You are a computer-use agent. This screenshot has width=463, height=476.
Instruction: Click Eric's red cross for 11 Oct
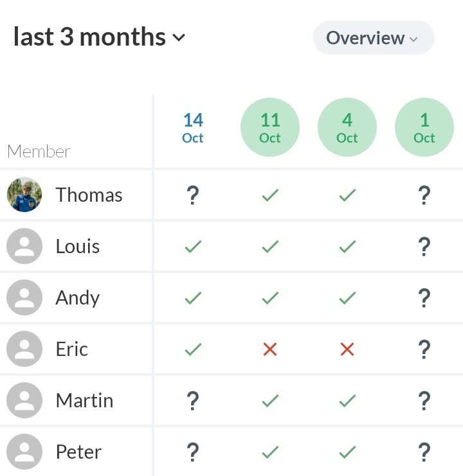(270, 349)
